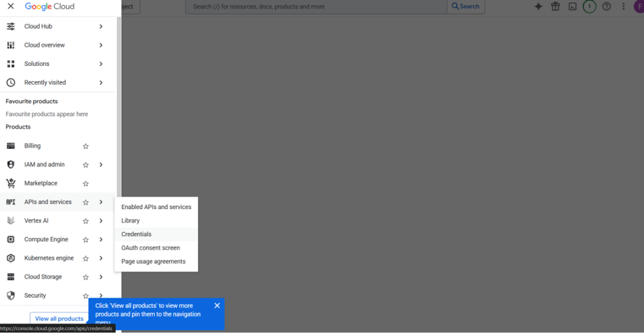
Task: Open the notifications badge showing 1
Action: tap(589, 6)
